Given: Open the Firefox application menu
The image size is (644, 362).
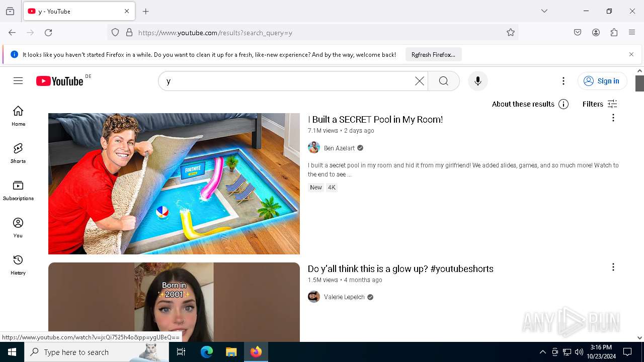Looking at the screenshot, I should tap(632, 33).
